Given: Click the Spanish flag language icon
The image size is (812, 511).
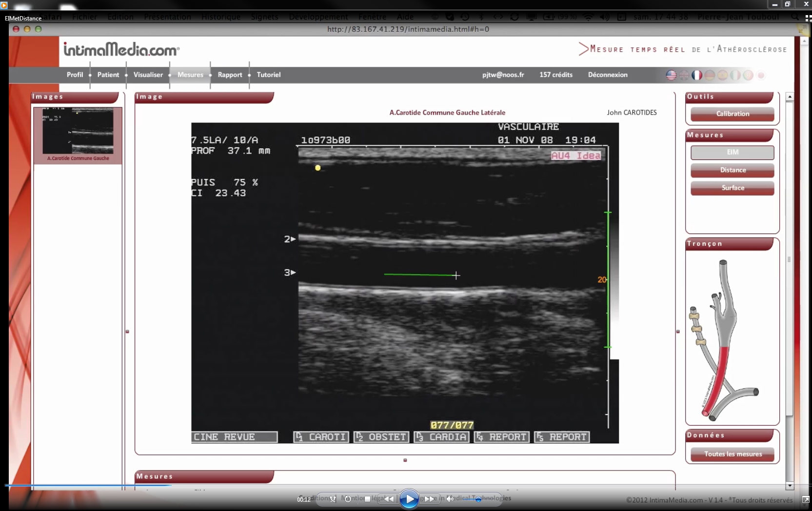Looking at the screenshot, I should pyautogui.click(x=722, y=75).
